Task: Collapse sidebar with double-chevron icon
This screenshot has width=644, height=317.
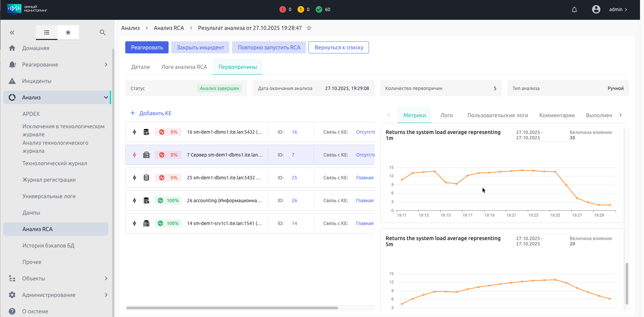Action: [12, 33]
